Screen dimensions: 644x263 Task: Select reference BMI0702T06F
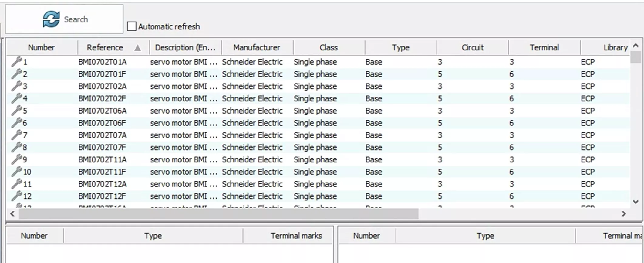[102, 123]
